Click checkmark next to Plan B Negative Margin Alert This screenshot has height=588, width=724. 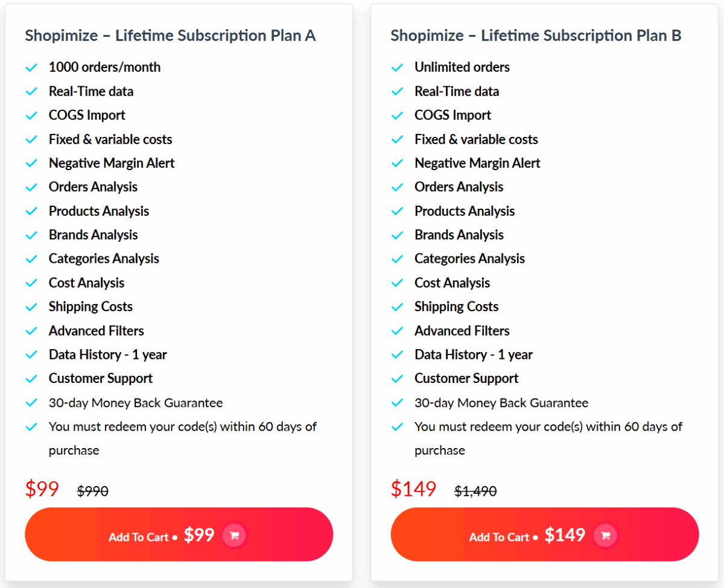click(397, 163)
